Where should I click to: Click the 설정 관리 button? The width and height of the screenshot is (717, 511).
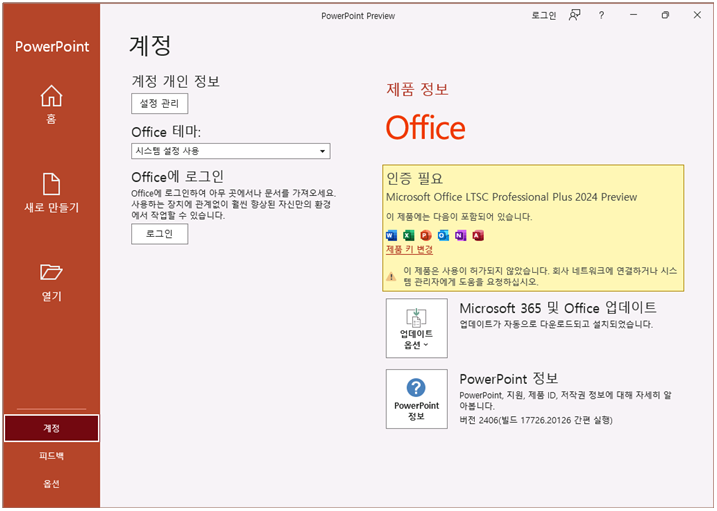point(160,103)
